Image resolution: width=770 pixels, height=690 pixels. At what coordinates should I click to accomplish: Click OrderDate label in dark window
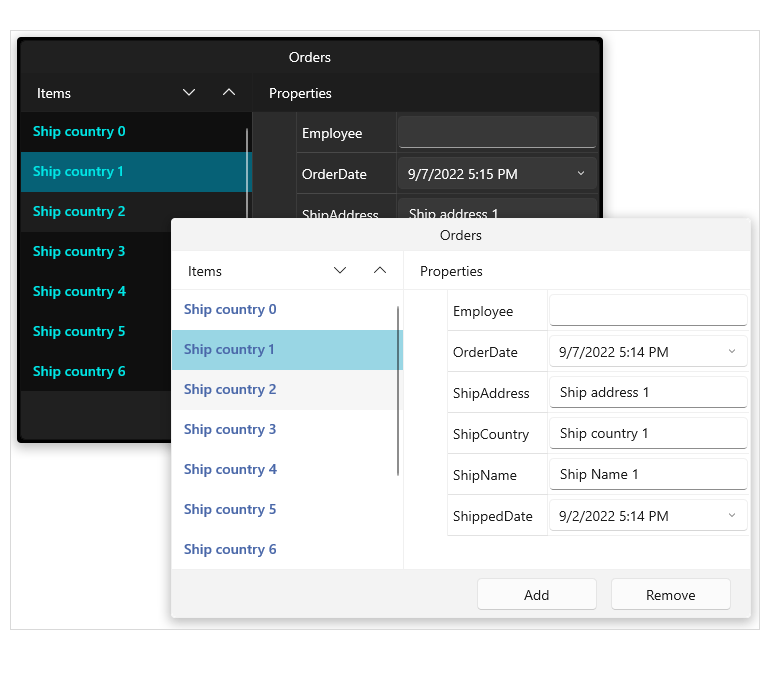coord(334,174)
